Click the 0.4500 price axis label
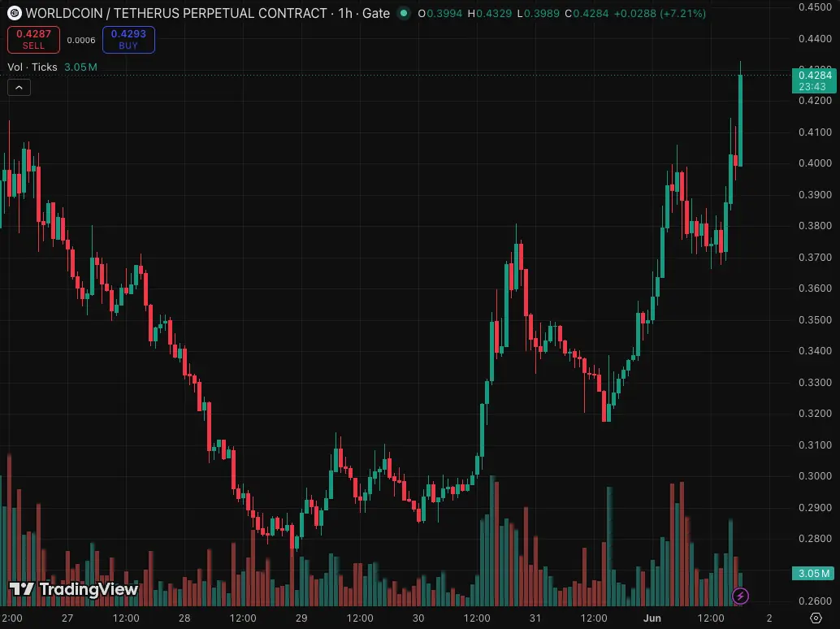The height and width of the screenshot is (629, 840). pyautogui.click(x=815, y=7)
